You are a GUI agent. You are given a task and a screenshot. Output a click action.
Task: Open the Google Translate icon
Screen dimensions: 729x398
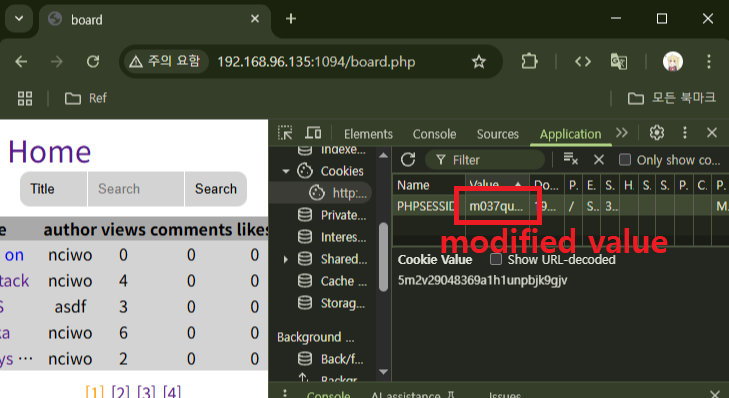pyautogui.click(x=619, y=61)
